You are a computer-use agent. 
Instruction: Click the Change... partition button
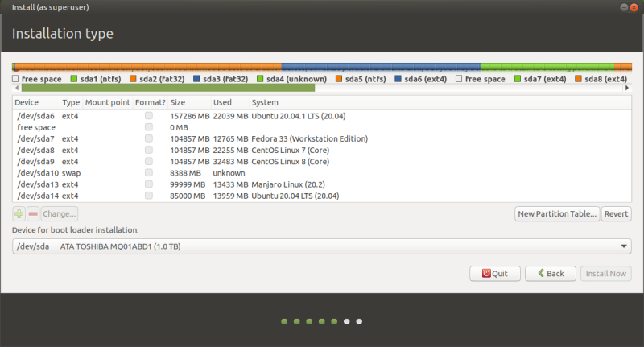click(59, 213)
